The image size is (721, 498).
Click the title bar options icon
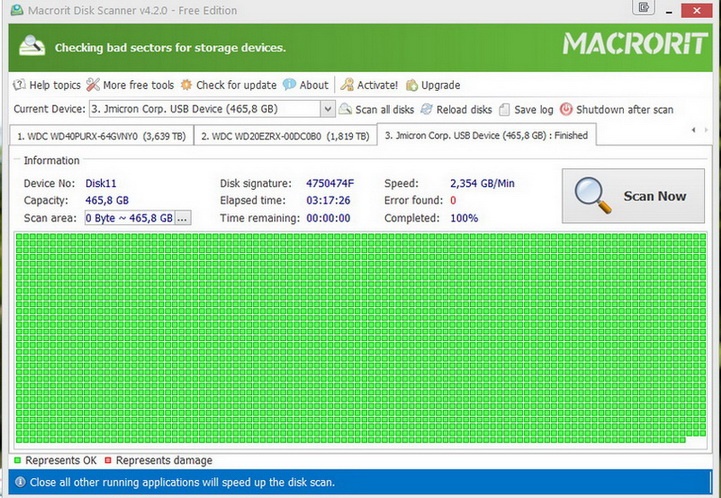point(643,8)
